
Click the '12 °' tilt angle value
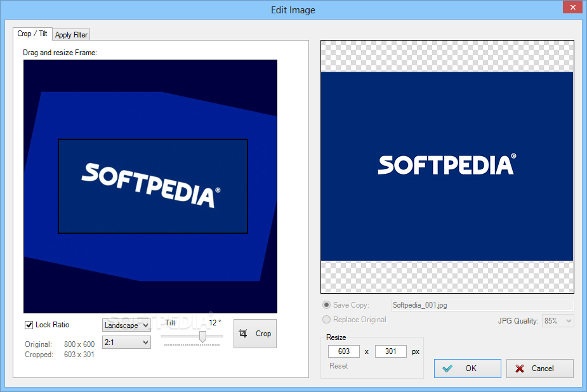click(215, 323)
